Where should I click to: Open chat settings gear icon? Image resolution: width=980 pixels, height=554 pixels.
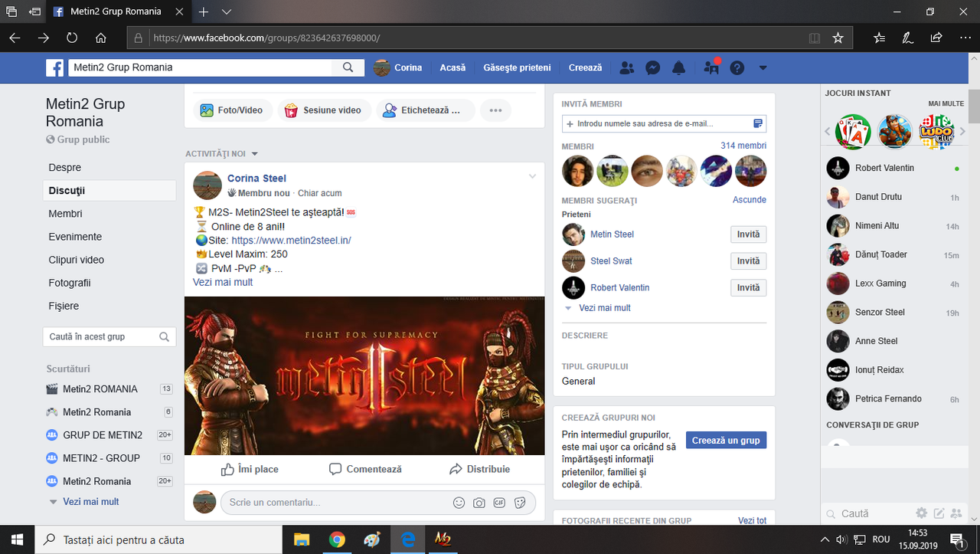[x=922, y=513]
